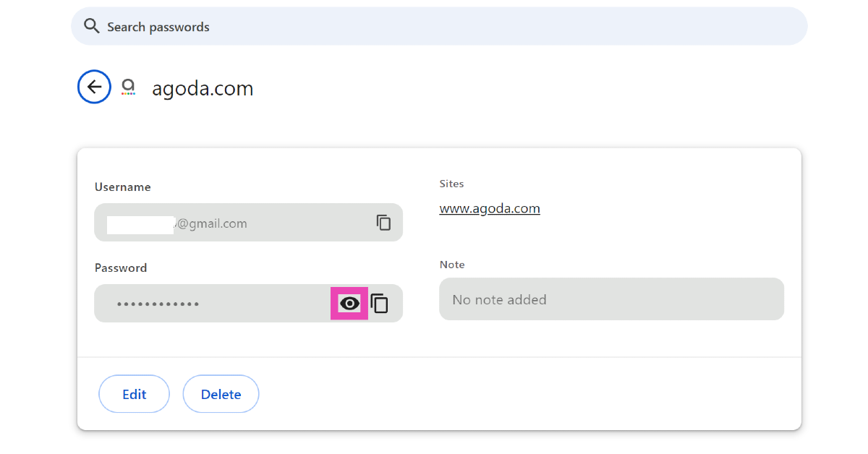Focus the Search passwords field
868x454 pixels.
(x=434, y=27)
